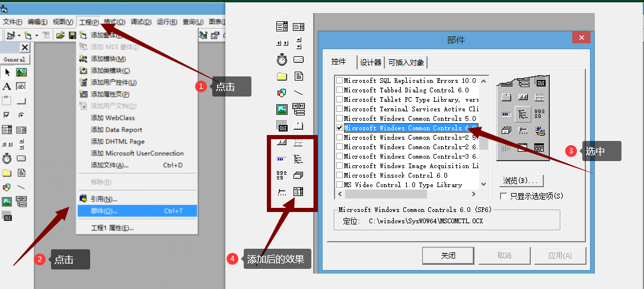644x289 pixels.
Task: Open the 工程(P) menu
Action: click(89, 22)
